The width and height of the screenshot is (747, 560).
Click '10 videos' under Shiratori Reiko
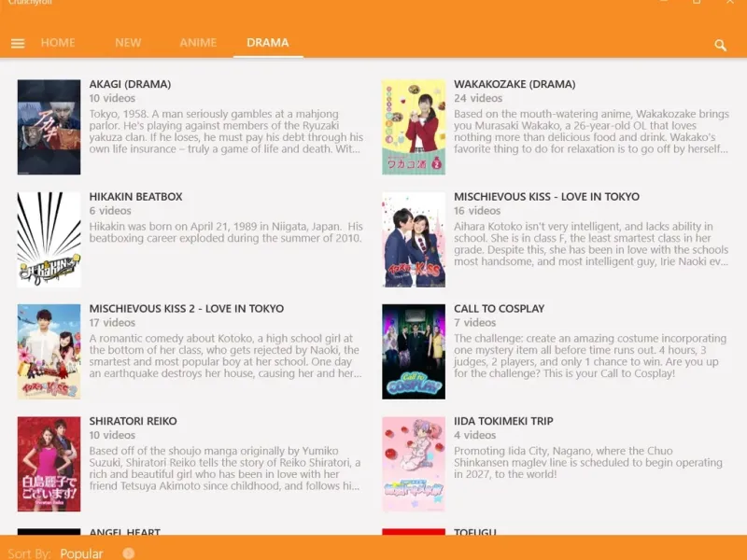tap(112, 435)
